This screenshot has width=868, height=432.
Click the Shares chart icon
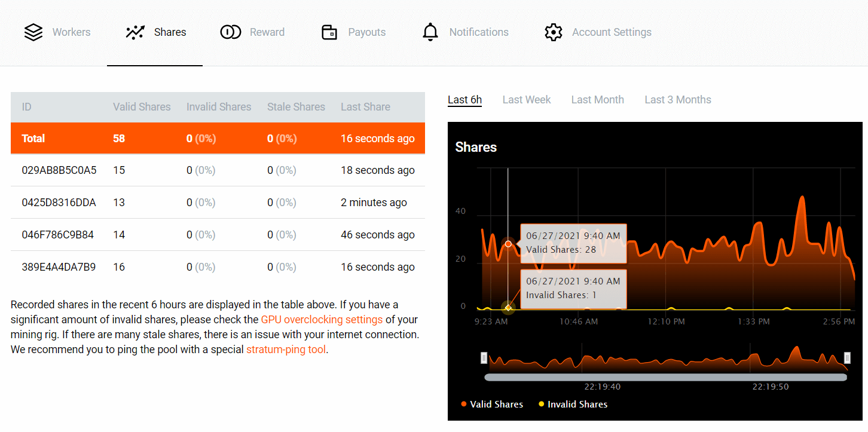(135, 32)
